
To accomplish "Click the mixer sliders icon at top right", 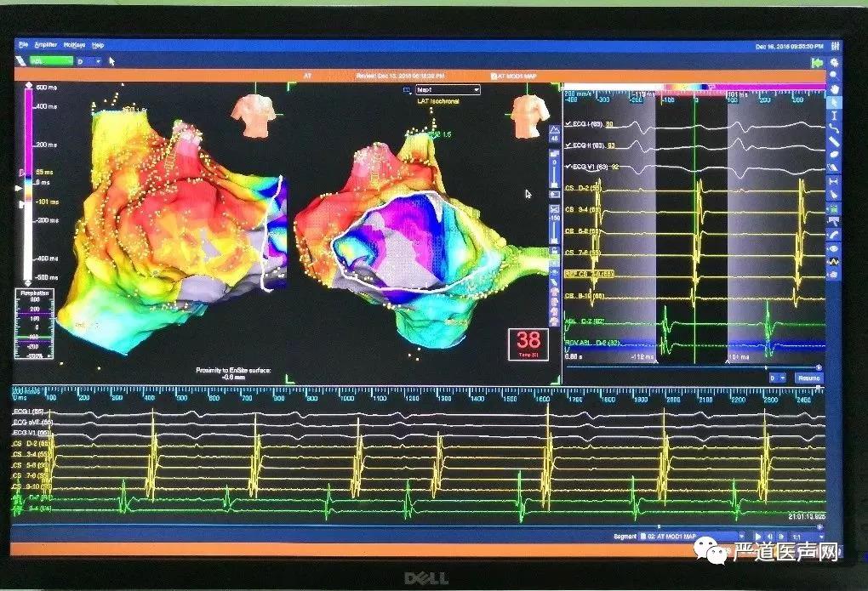I will click(x=837, y=46).
